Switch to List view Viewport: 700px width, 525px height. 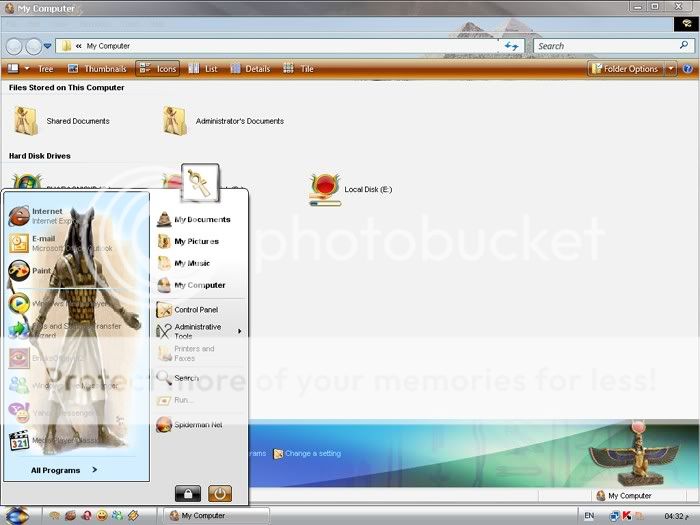(x=203, y=69)
